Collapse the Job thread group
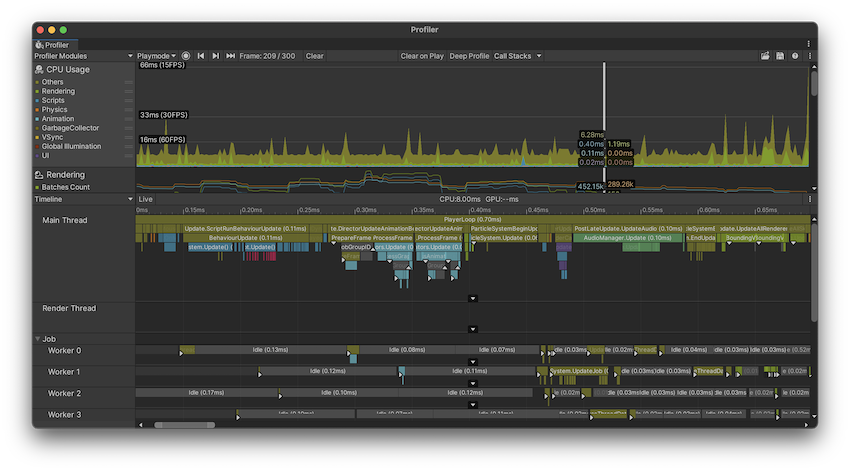 (38, 339)
